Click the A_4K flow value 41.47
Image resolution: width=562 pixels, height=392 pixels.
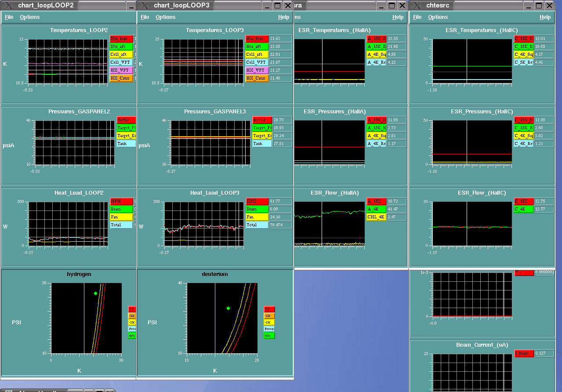397,209
